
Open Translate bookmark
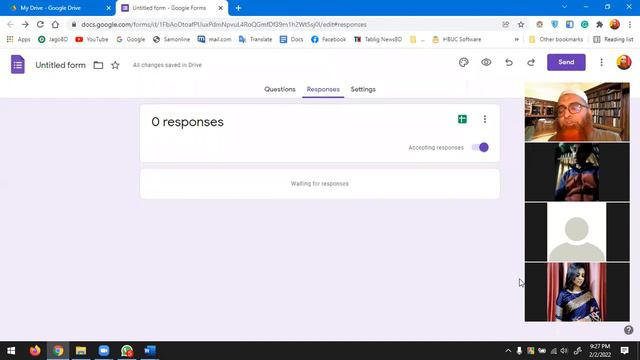coord(256,39)
